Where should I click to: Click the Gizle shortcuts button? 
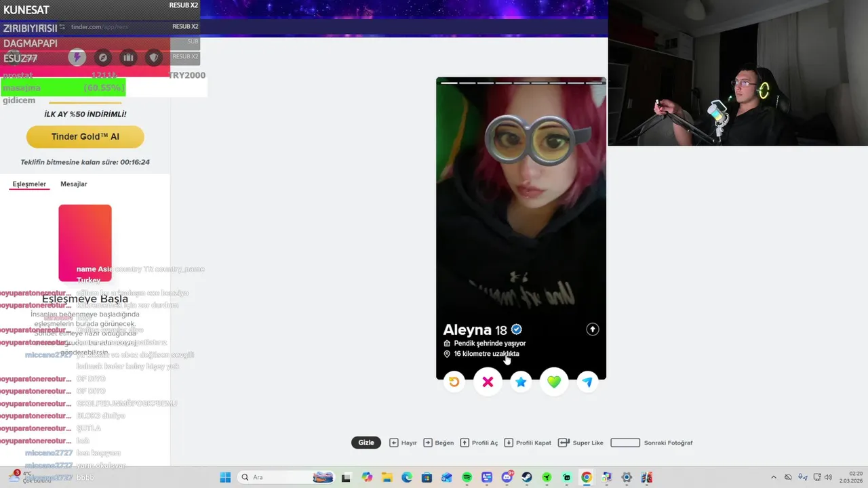point(366,443)
